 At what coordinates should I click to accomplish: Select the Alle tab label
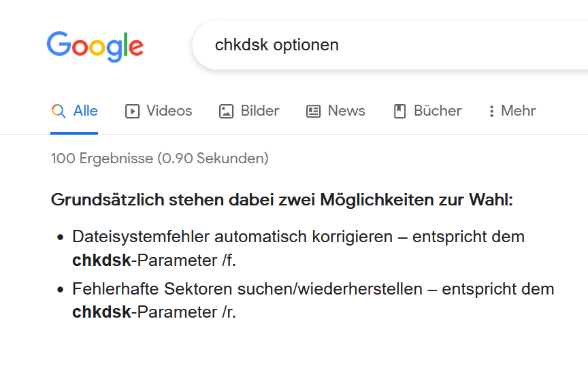pos(86,111)
